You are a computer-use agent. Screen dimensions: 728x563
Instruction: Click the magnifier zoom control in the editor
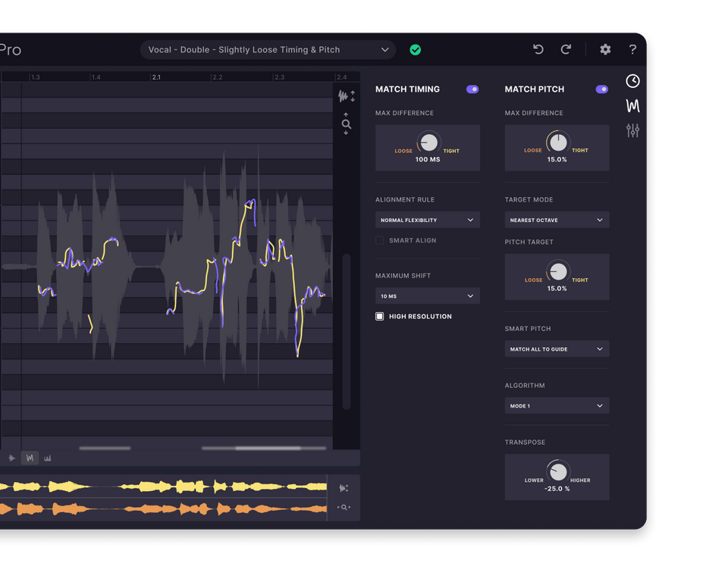(x=347, y=124)
